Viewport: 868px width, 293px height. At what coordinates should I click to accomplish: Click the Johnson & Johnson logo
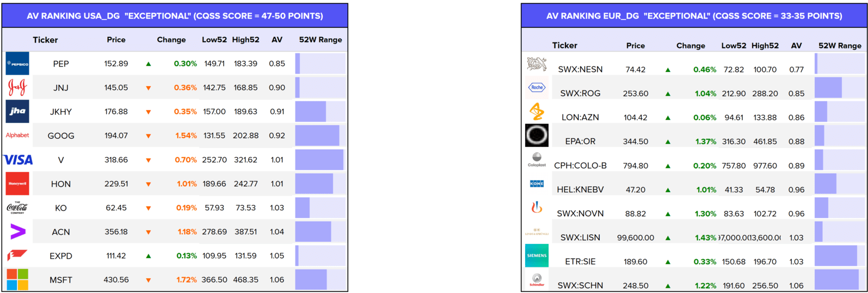click(x=17, y=88)
